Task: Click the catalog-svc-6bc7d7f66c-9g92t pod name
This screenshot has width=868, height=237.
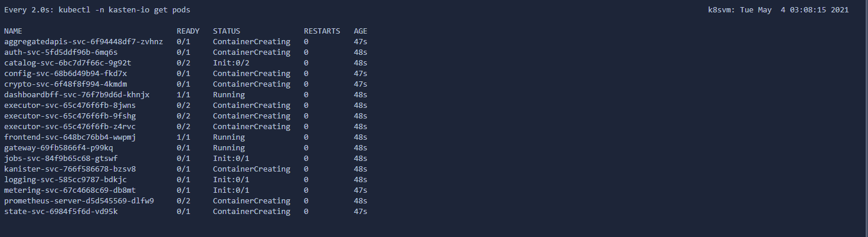Action: [67, 63]
